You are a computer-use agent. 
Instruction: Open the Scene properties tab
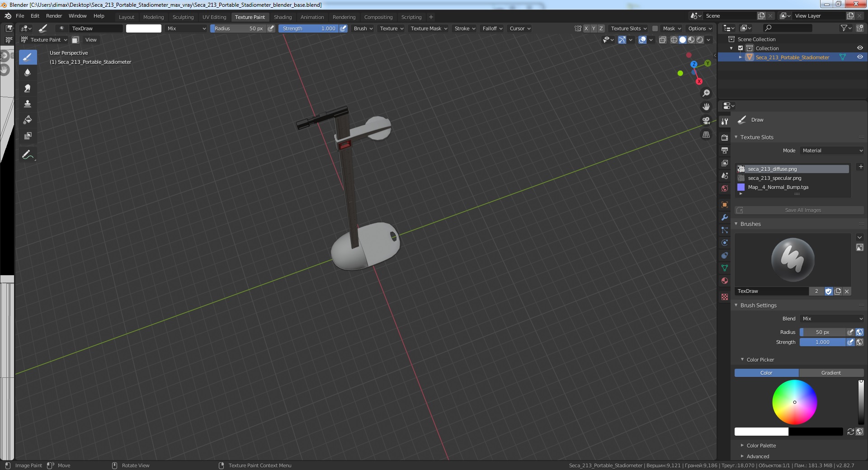click(725, 176)
